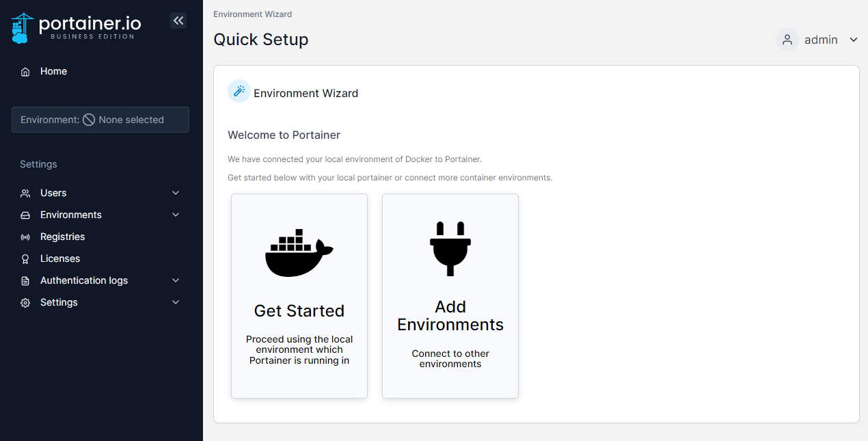Expand the Environments section chevron
The height and width of the screenshot is (441, 868).
(176, 215)
